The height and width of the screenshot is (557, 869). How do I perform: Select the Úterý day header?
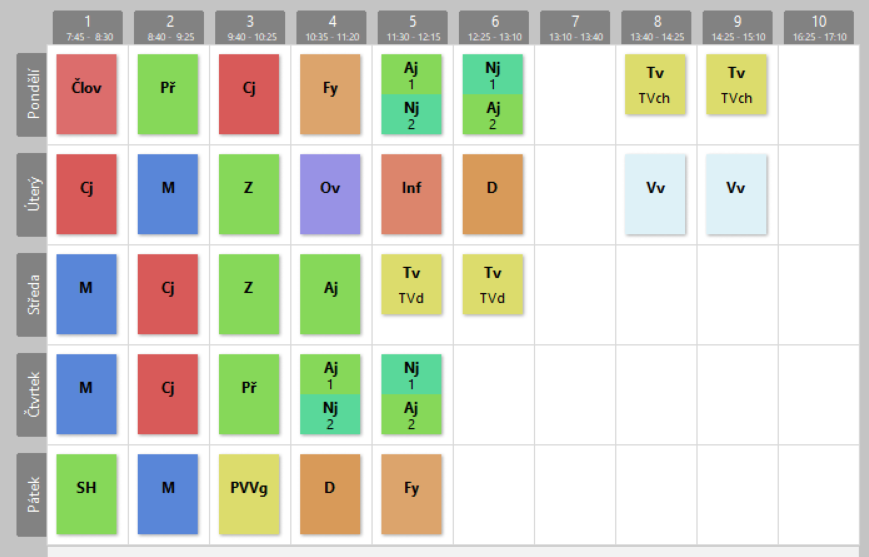coord(32,195)
